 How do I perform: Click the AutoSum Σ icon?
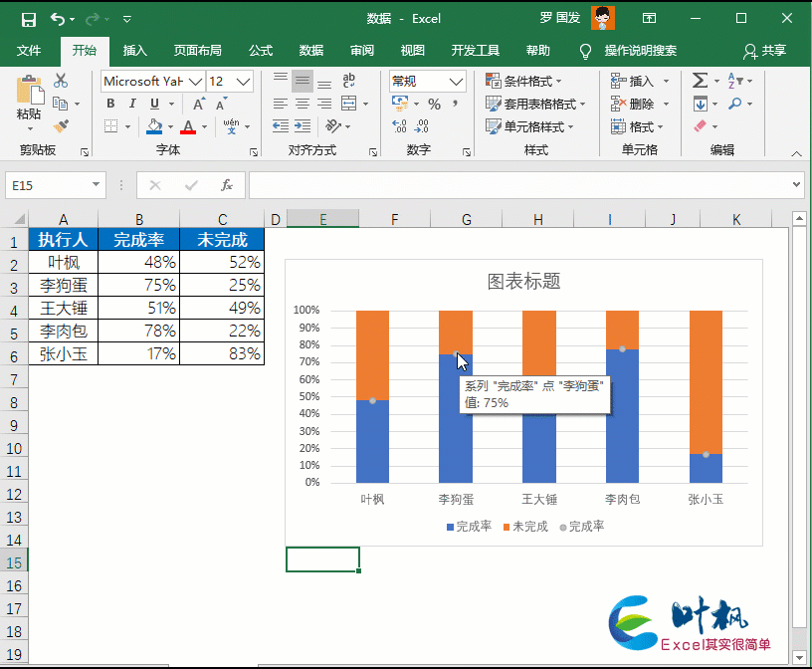point(700,80)
